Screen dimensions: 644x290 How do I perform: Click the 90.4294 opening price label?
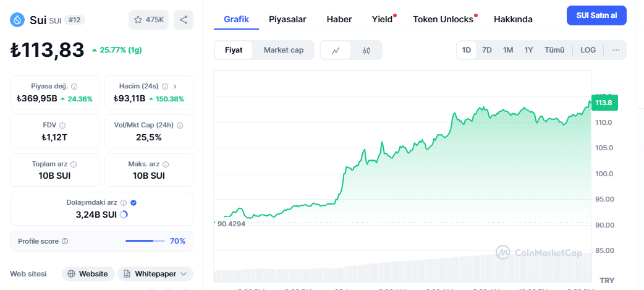(232, 224)
